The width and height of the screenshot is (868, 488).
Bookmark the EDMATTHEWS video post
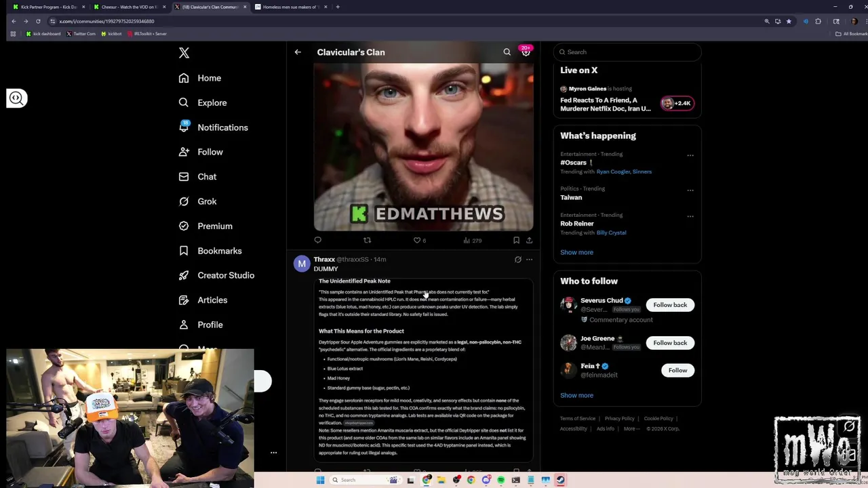pos(516,240)
